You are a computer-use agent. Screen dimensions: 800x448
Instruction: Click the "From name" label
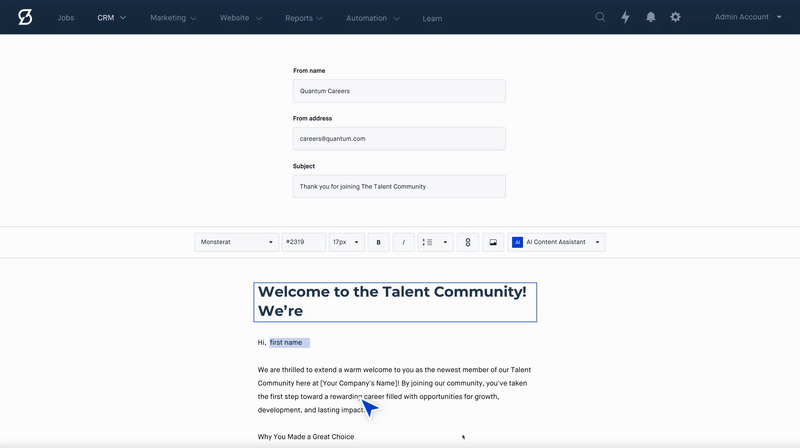tap(309, 71)
